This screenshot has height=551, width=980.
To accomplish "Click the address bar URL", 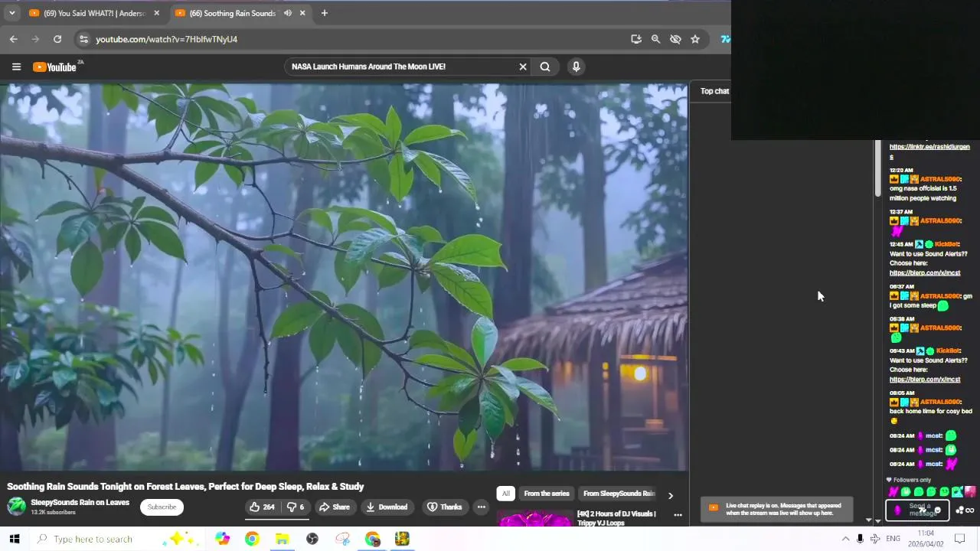I will [x=167, y=39].
